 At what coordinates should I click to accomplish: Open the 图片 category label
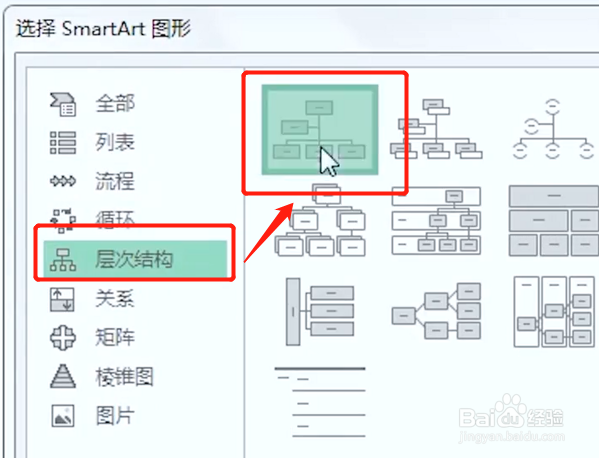point(115,415)
